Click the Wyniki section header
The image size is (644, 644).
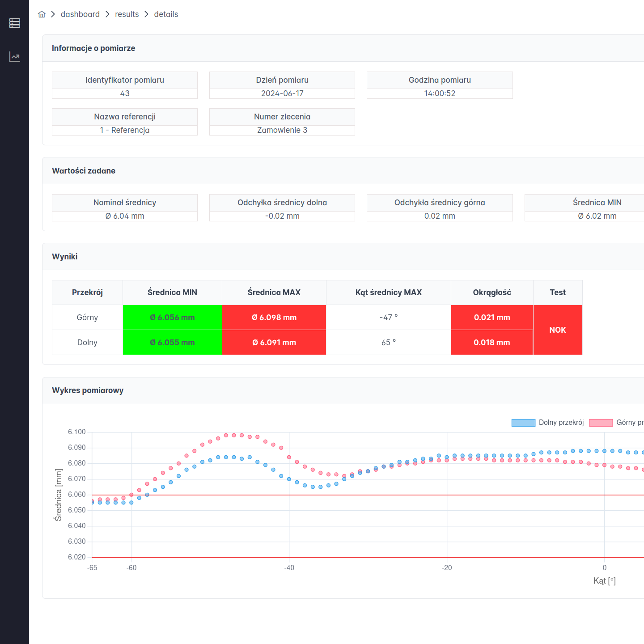(x=65, y=257)
